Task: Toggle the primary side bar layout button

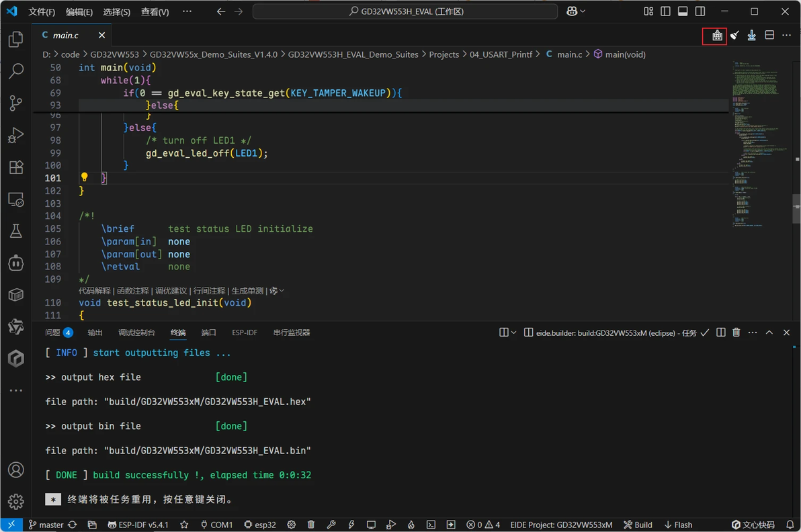Action: tap(665, 11)
